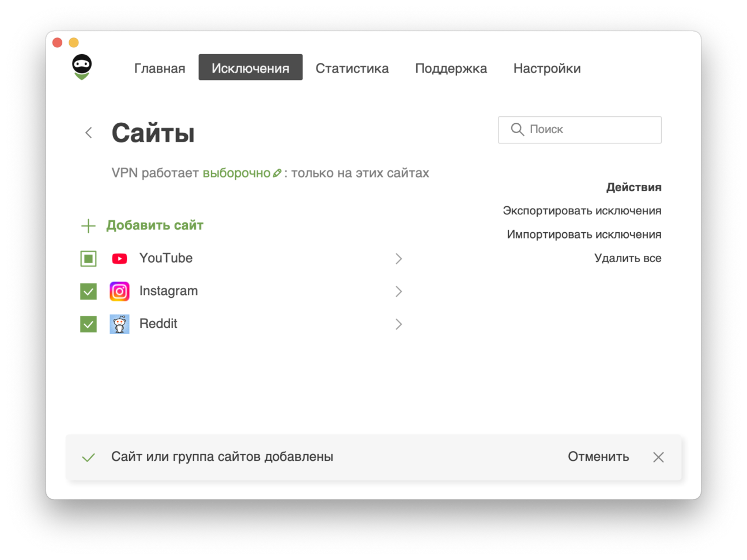The image size is (747, 560).
Task: Click the plus icon to add site
Action: point(88,226)
